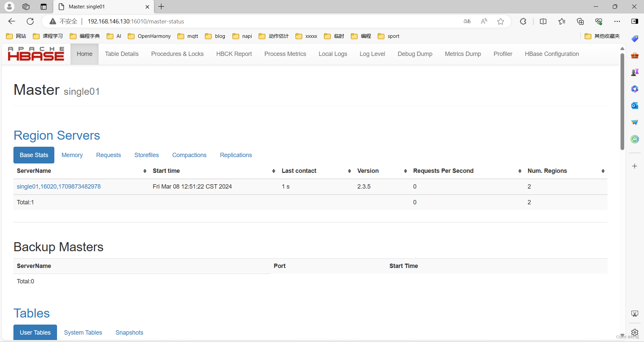Open region server single01,16020 link

[59, 187]
